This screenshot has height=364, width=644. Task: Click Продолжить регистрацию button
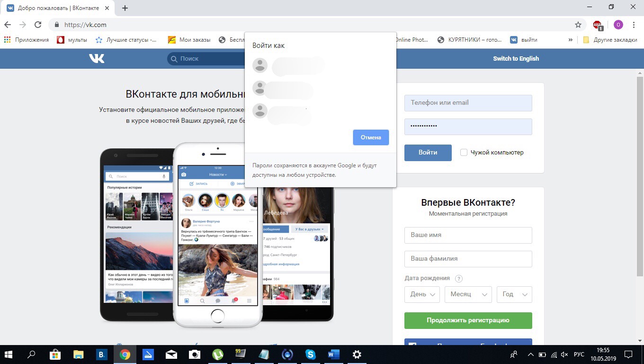point(468,320)
